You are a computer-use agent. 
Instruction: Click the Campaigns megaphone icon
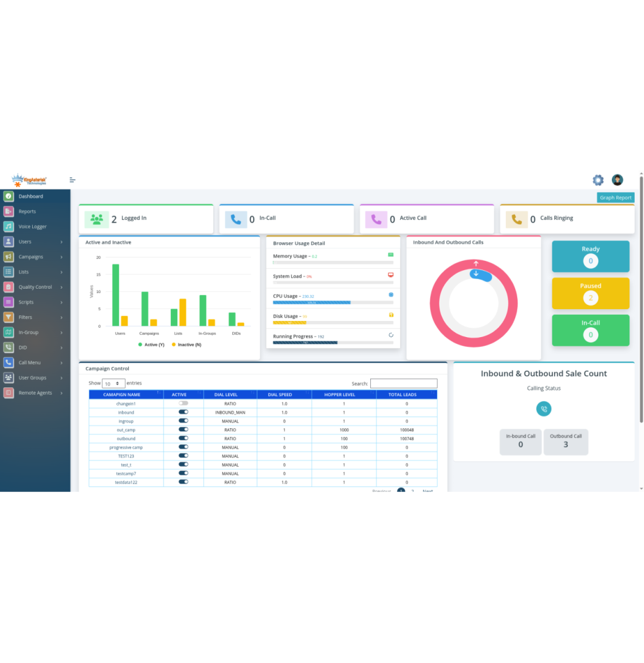9,257
